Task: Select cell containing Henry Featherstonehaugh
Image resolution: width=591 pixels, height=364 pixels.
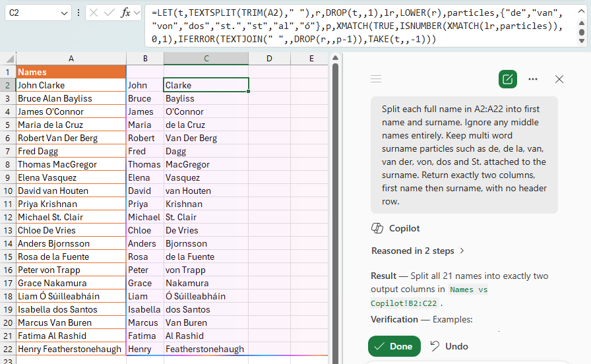Action: coord(71,349)
